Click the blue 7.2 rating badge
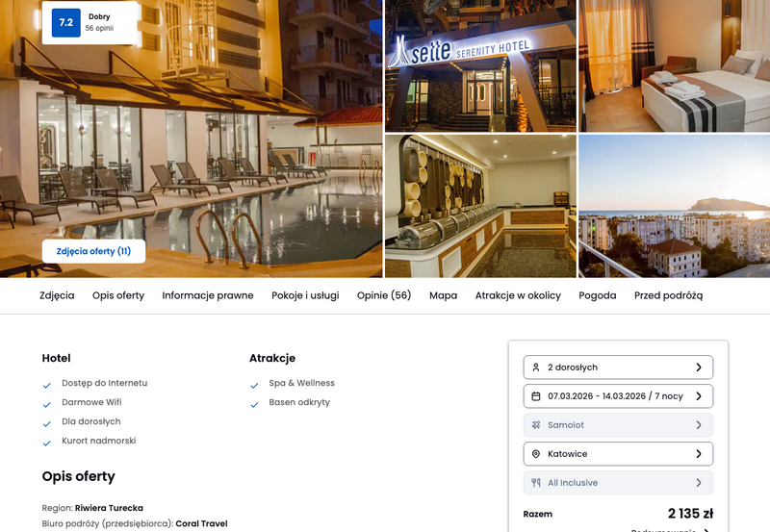Image resolution: width=770 pixels, height=532 pixels. (65, 22)
